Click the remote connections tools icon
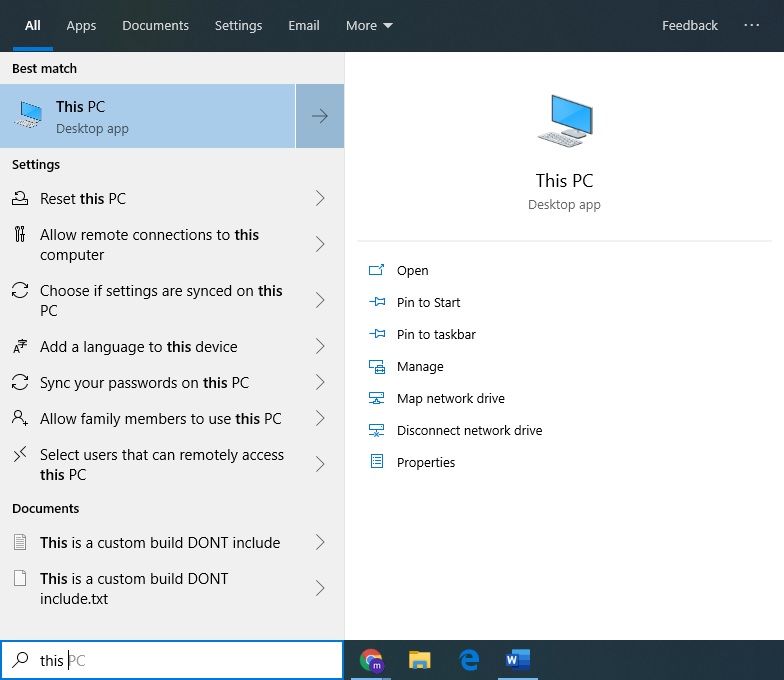 20,234
